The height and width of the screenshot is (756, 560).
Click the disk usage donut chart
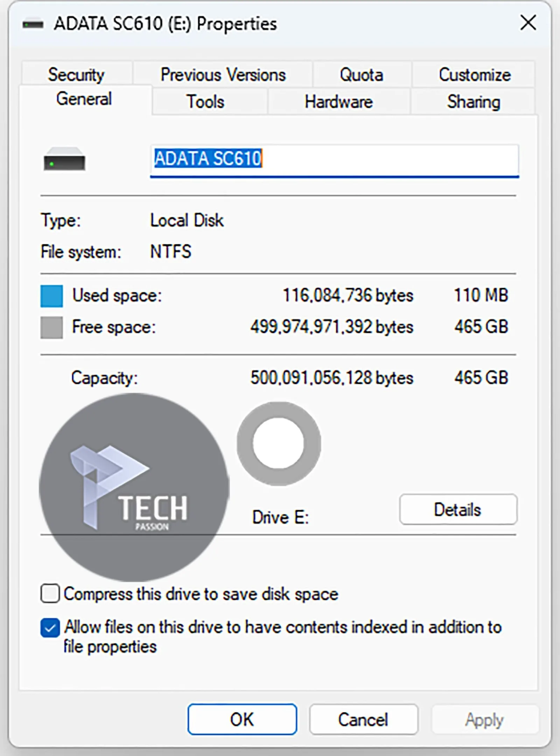coord(279,444)
